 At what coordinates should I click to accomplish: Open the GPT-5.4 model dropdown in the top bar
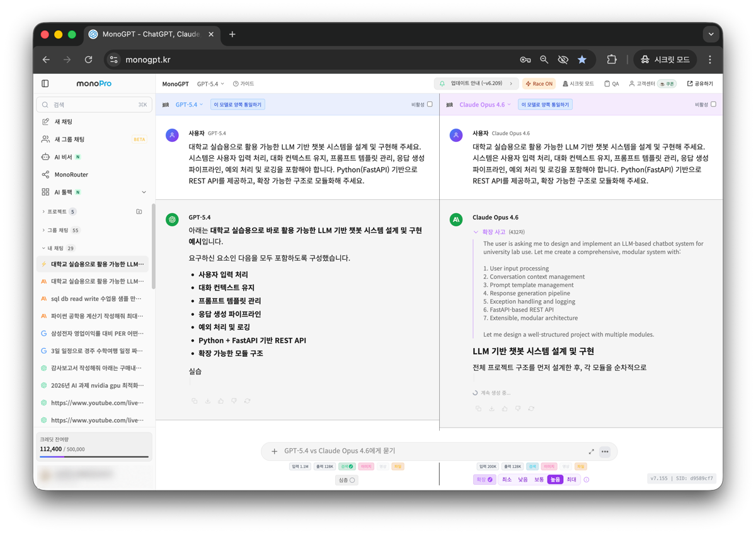[210, 84]
